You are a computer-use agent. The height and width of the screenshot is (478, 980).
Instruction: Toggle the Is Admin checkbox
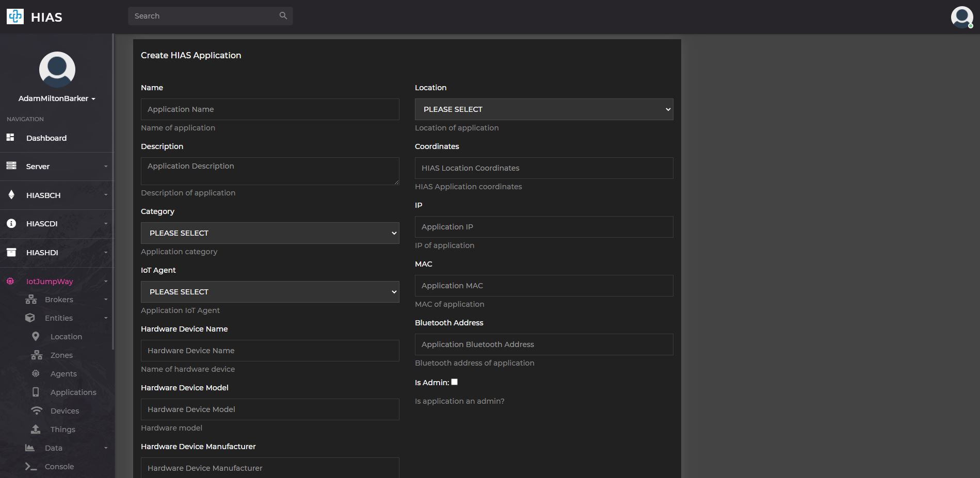click(x=455, y=382)
